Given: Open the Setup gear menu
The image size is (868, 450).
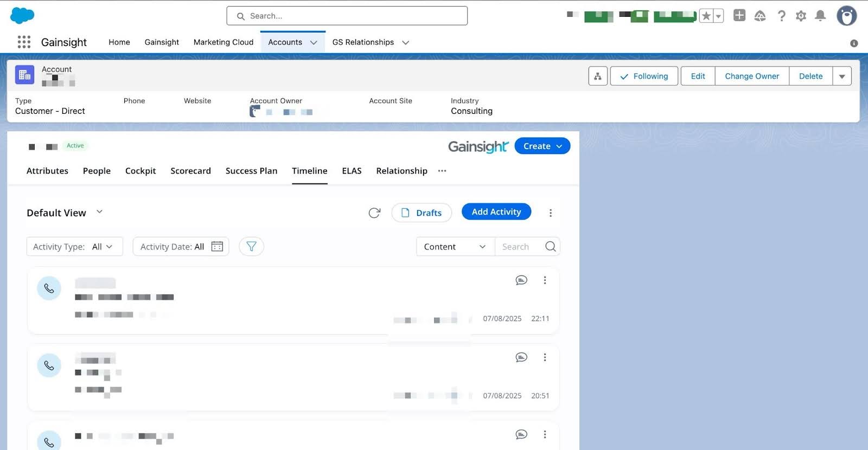Looking at the screenshot, I should click(801, 16).
